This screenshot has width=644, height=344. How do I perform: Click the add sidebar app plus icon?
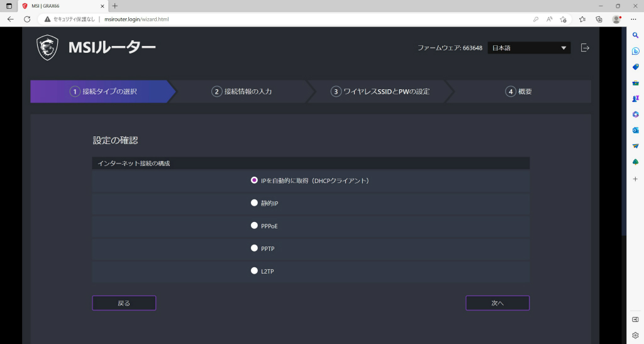click(635, 179)
